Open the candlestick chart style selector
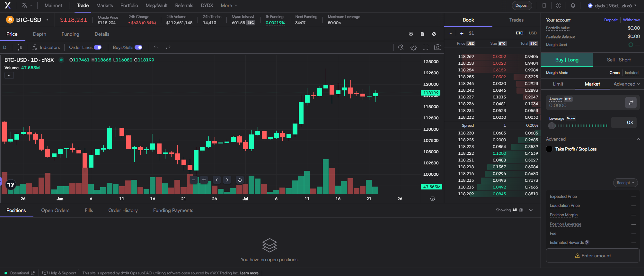The image size is (644, 276). [20, 47]
